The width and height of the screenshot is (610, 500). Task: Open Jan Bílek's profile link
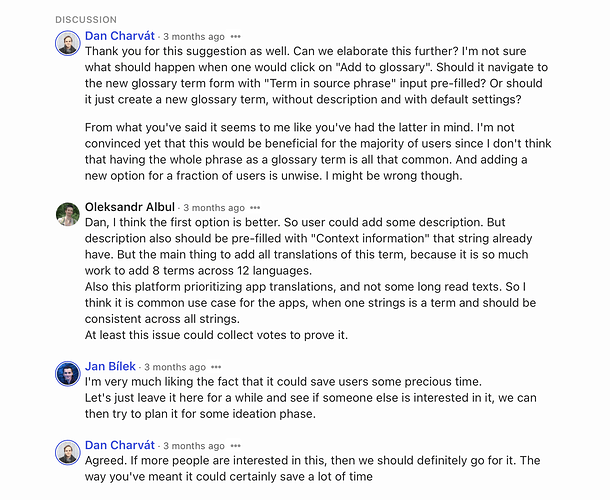click(110, 367)
